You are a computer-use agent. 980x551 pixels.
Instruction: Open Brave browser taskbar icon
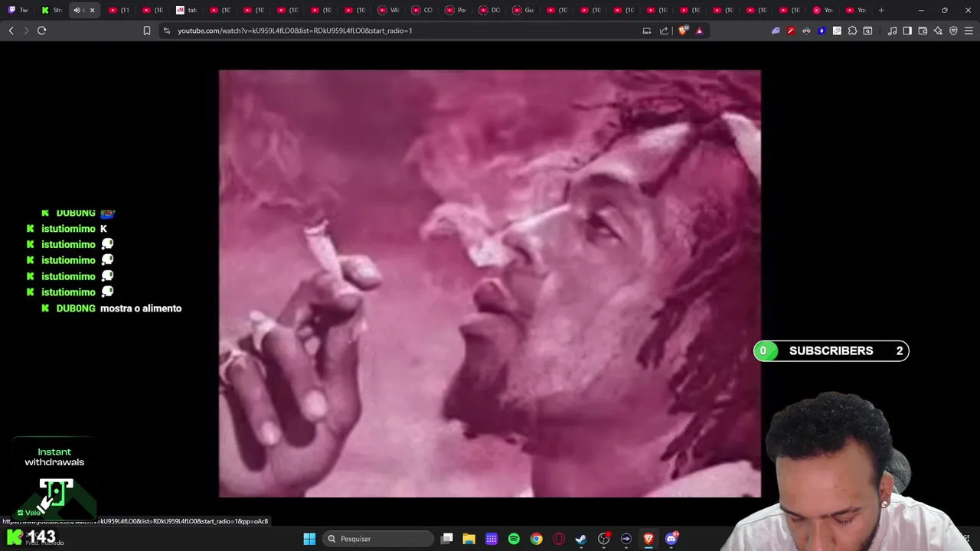tap(648, 539)
